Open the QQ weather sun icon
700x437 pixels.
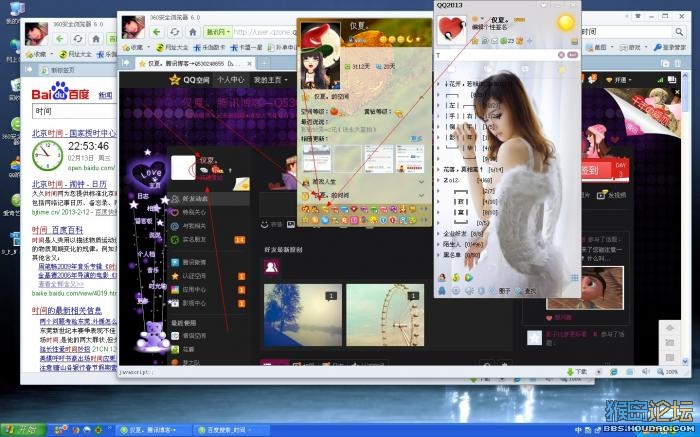(x=566, y=22)
